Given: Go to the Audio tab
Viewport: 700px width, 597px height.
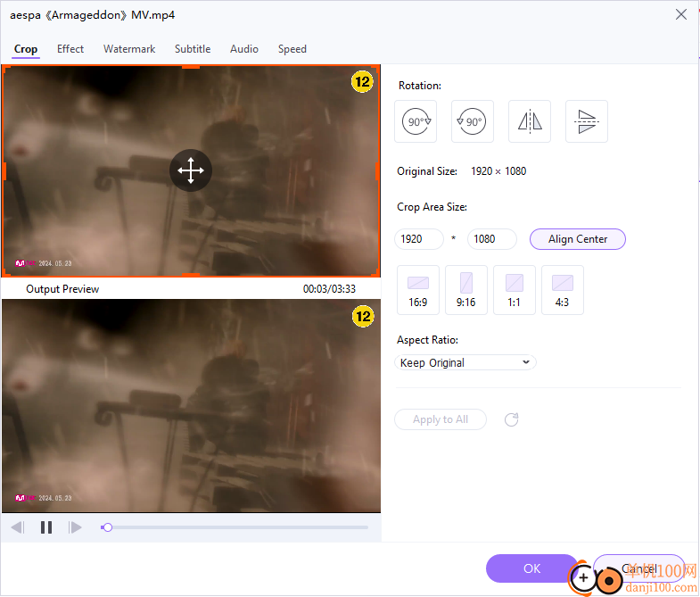Looking at the screenshot, I should coord(244,49).
